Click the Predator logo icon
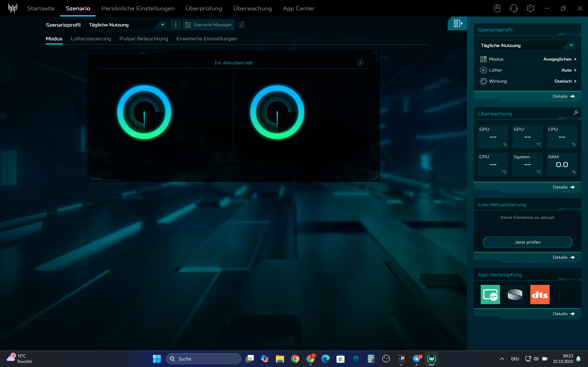The image size is (588, 367). [x=13, y=8]
